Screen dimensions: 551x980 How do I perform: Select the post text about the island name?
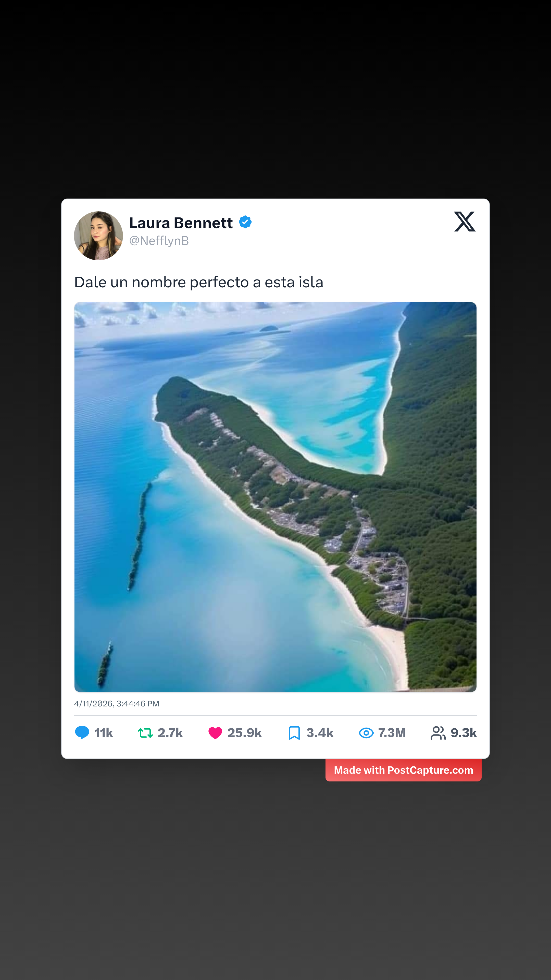(x=198, y=282)
